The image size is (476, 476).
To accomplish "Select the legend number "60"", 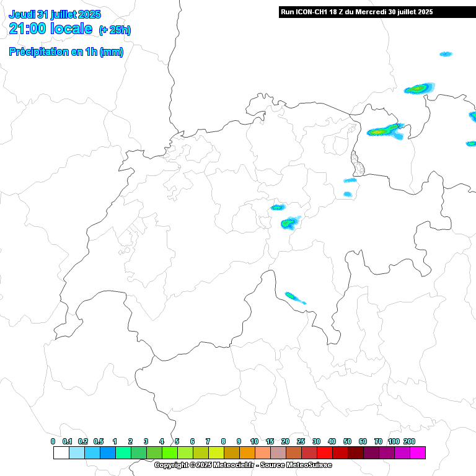I will 363,441.
